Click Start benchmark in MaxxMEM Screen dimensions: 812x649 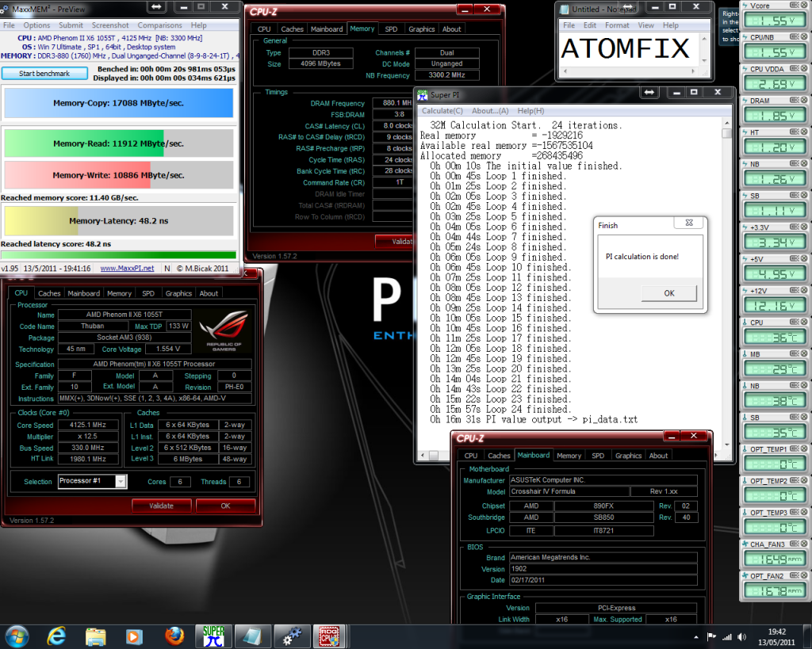coord(44,74)
